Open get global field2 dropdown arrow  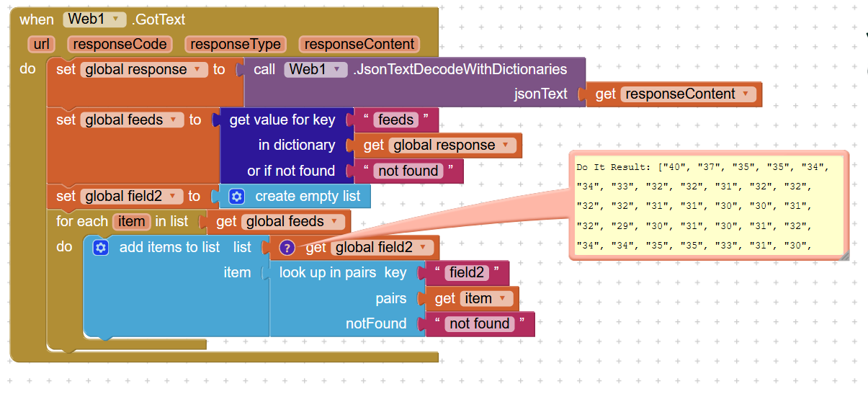click(x=424, y=248)
